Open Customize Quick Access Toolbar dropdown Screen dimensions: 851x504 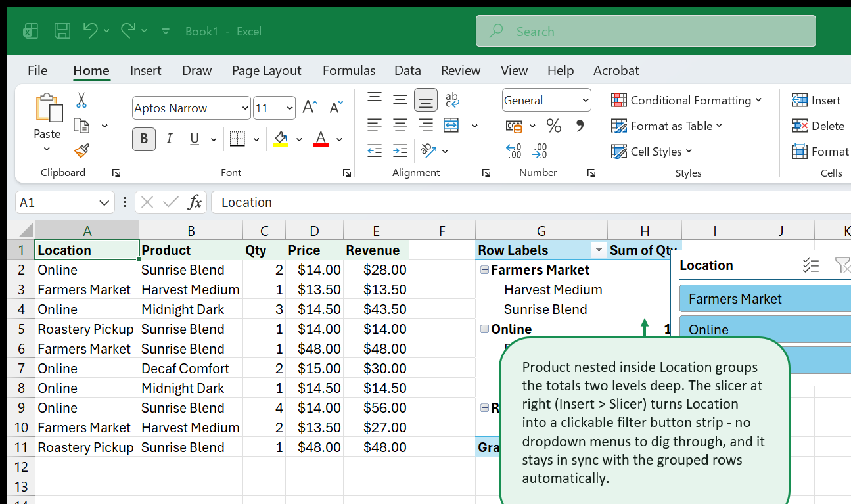[x=166, y=31]
